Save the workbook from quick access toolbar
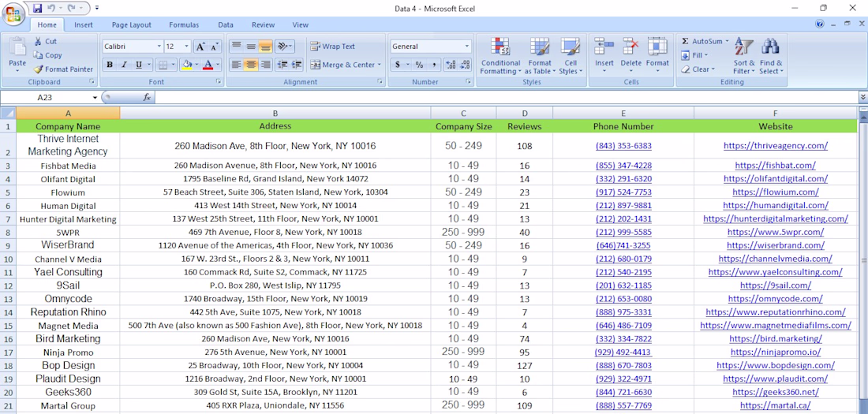Screen dimensions: 868x414 [37, 9]
